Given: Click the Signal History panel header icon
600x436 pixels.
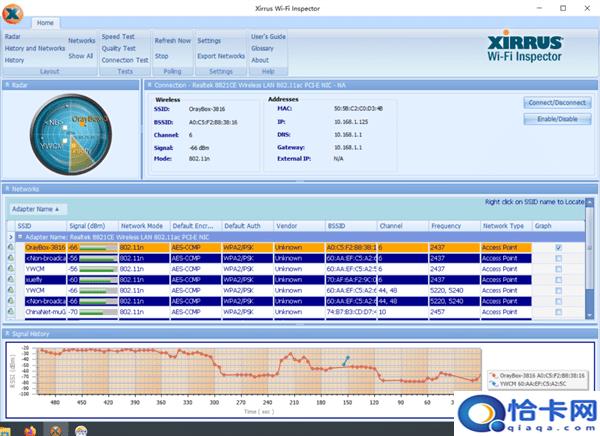Looking at the screenshot, I should coord(9,333).
